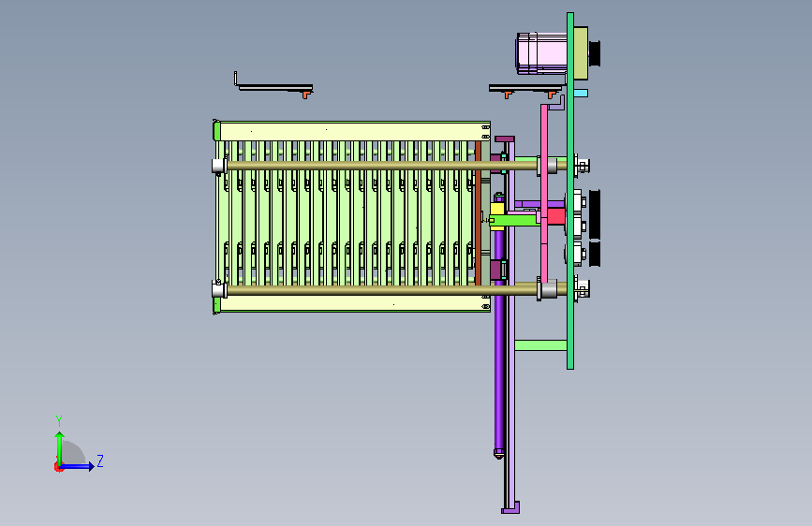
Task: Select the magenta vertical plate
Action: click(x=544, y=194)
